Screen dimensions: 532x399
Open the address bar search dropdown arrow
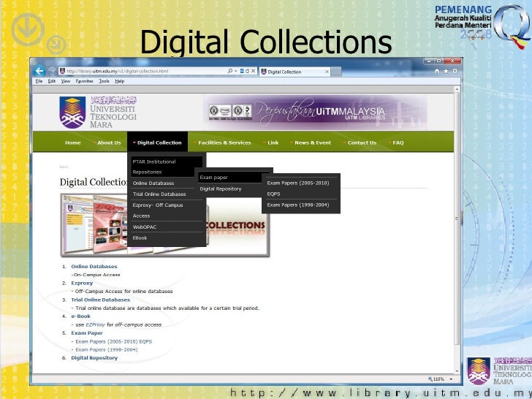[235, 71]
